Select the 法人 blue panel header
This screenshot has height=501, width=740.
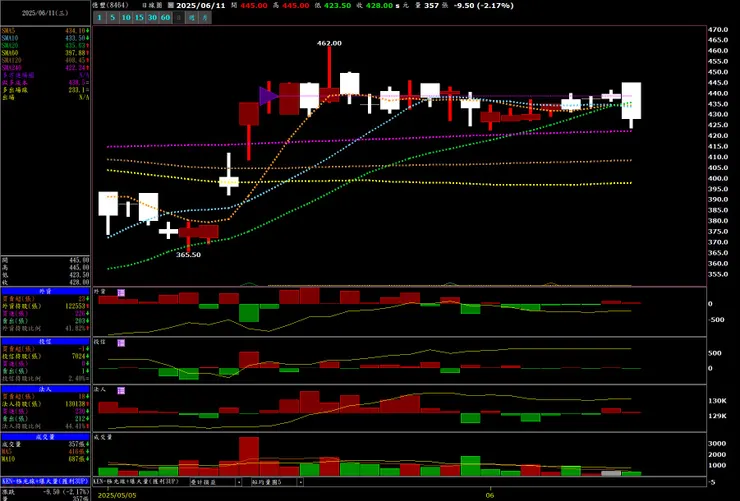[45, 389]
